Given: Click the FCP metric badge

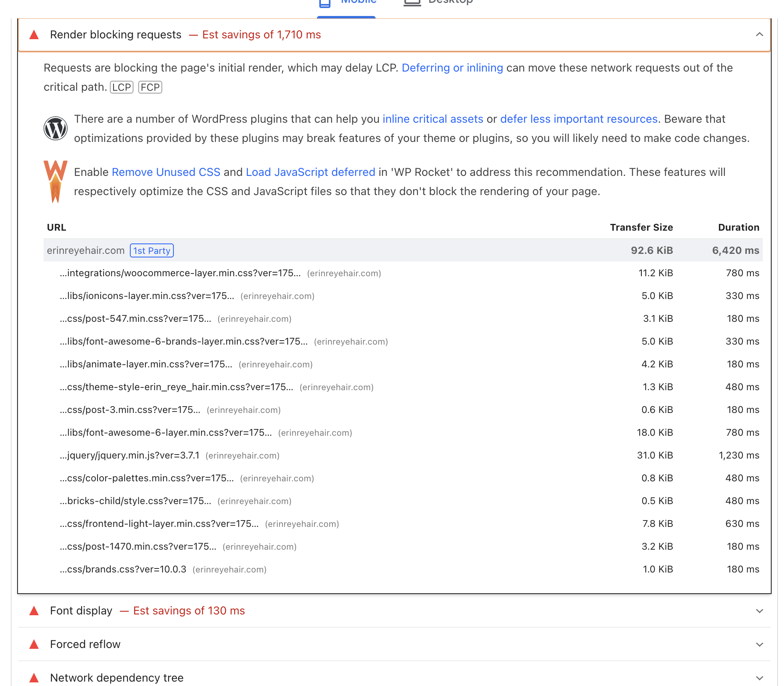Looking at the screenshot, I should 150,87.
